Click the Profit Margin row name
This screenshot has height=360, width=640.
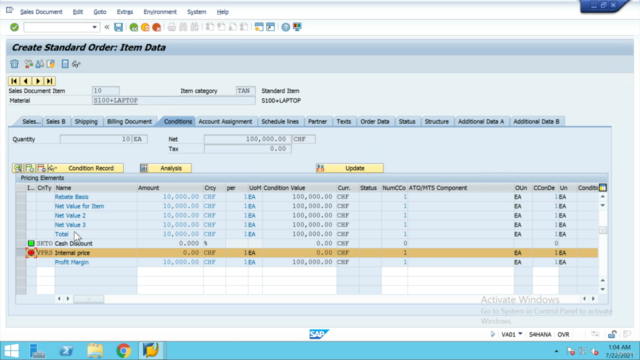coord(71,262)
